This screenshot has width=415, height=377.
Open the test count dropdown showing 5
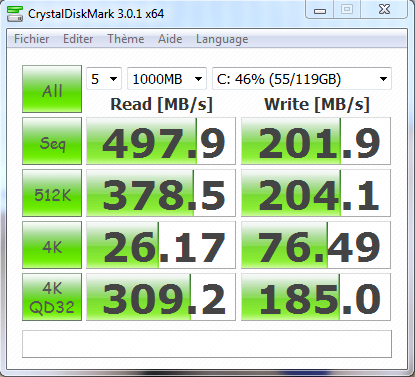[x=104, y=79]
